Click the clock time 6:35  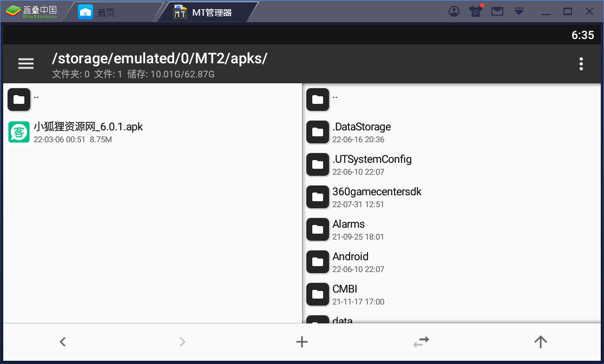(x=583, y=35)
